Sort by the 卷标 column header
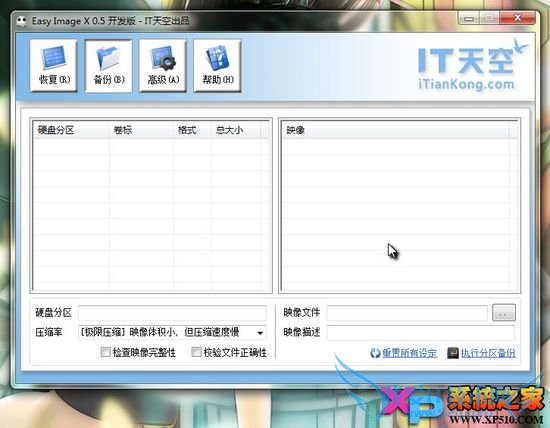The width and height of the screenshot is (550, 428). coord(141,130)
